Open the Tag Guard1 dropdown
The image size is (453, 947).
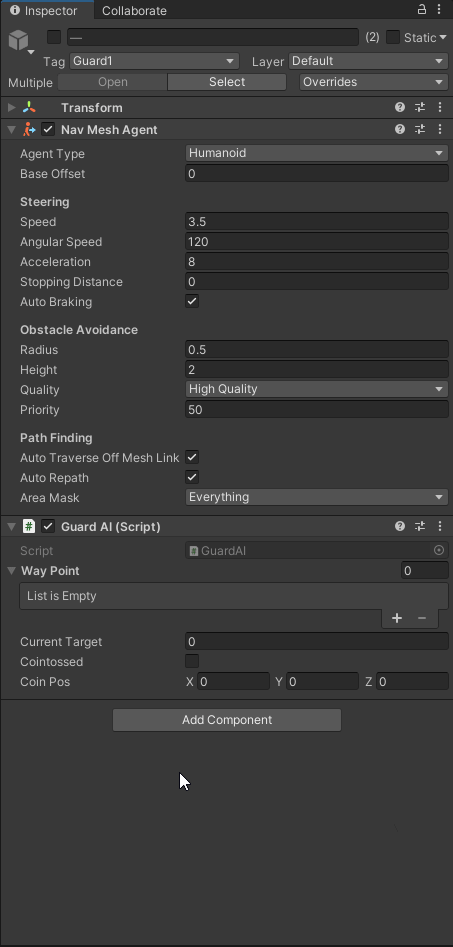pos(154,61)
